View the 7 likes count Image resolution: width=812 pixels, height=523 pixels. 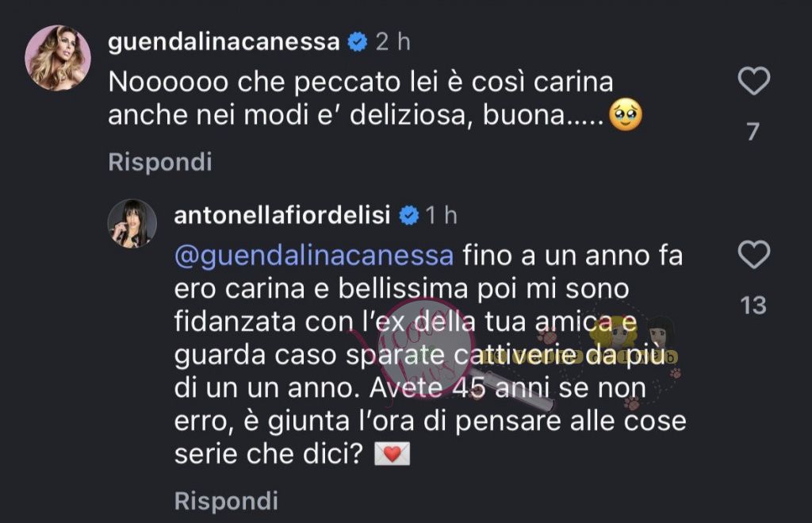[x=753, y=131]
